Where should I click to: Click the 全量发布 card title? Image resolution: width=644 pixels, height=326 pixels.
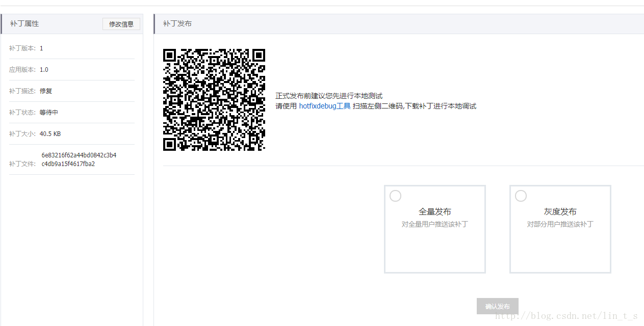pyautogui.click(x=435, y=212)
